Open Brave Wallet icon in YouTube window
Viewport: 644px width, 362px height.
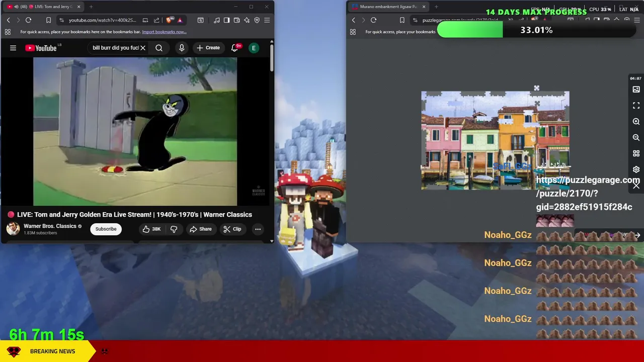236,20
